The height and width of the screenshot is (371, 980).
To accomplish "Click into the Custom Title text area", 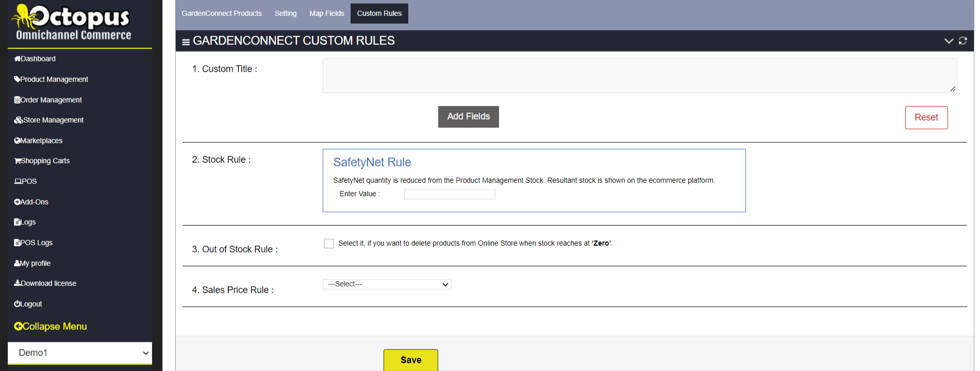I will [640, 76].
